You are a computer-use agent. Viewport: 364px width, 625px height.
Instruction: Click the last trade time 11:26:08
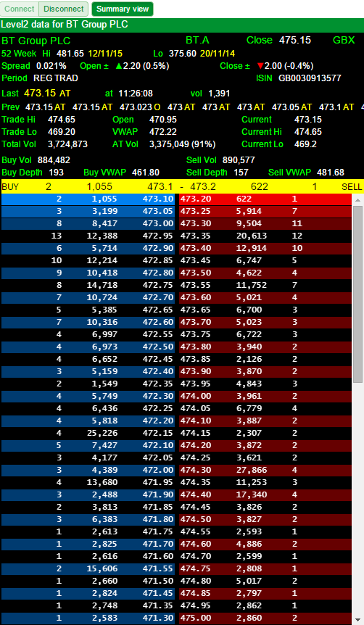click(136, 94)
